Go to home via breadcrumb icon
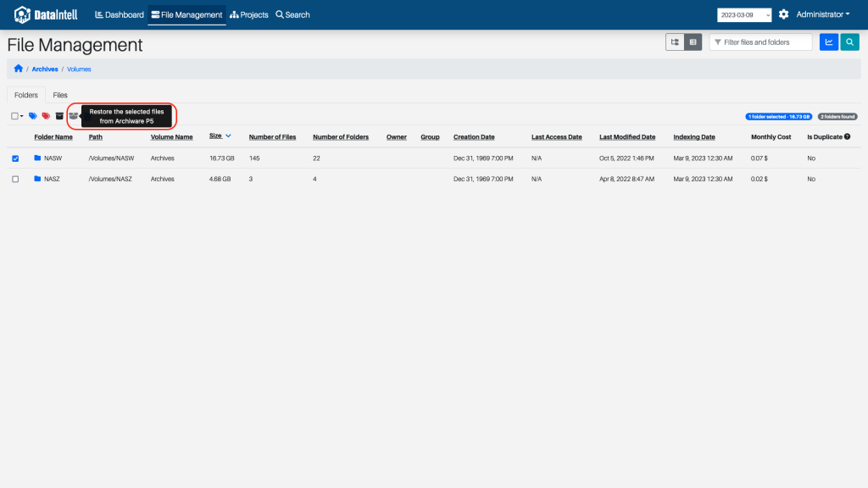 tap(19, 69)
